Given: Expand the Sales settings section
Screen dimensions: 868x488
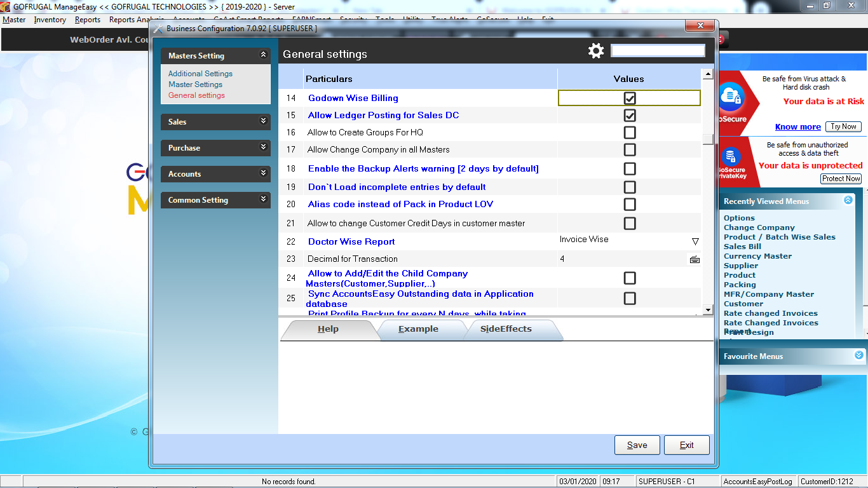Looking at the screenshot, I should tap(264, 121).
